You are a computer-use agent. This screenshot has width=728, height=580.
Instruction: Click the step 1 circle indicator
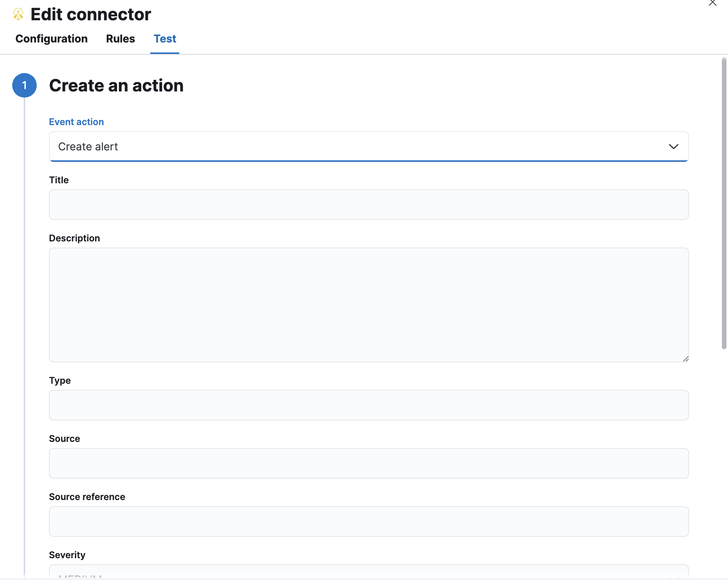[x=24, y=85]
